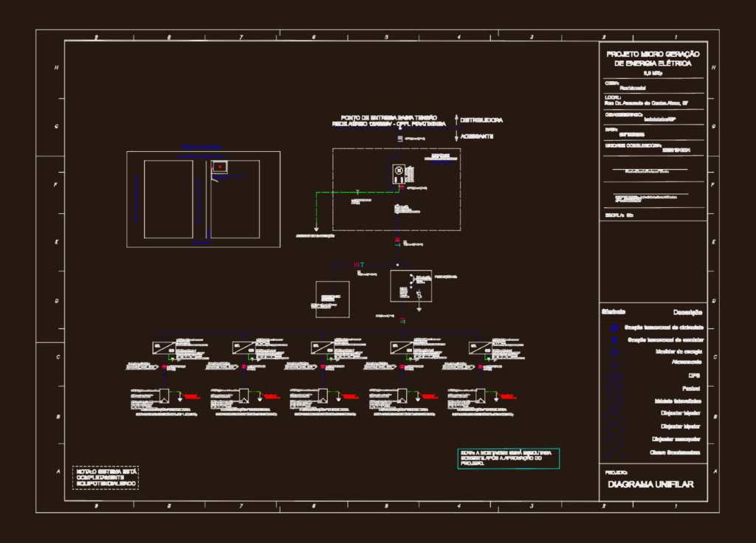
Task: Click the 'DISTRIBUIDORA' label
Action: [481, 120]
